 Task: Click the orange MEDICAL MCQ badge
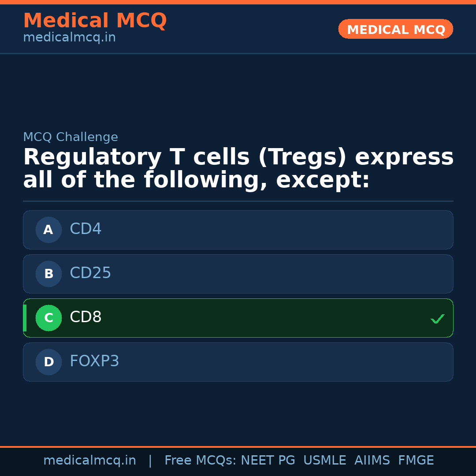(x=396, y=29)
